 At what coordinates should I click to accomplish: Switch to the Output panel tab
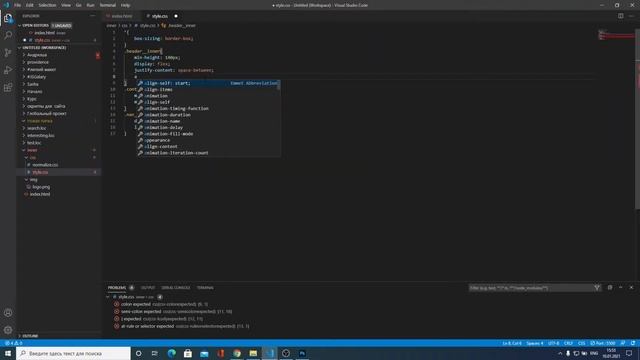pyautogui.click(x=148, y=288)
